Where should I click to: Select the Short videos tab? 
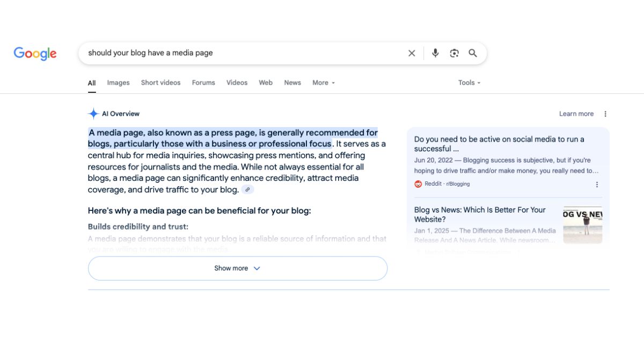(160, 83)
